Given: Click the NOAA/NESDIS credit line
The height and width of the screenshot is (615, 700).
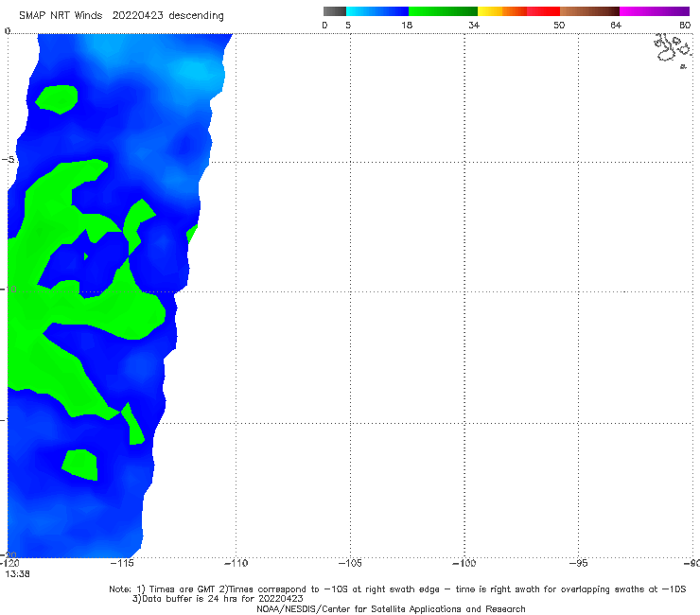Looking at the screenshot, I should [x=391, y=608].
